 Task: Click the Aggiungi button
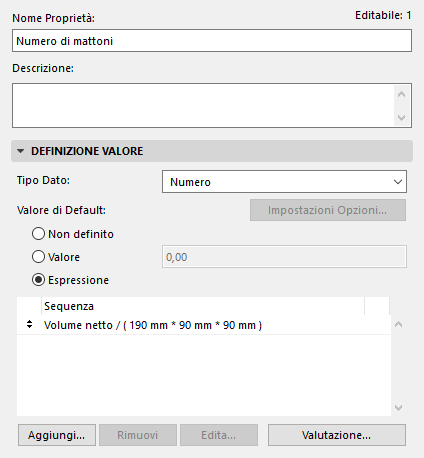[57, 435]
